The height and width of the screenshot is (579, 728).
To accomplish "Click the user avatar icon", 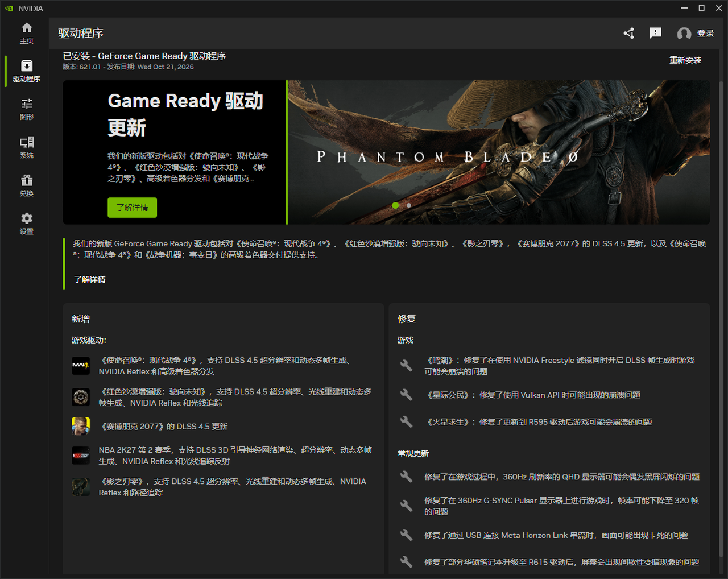I will [684, 34].
